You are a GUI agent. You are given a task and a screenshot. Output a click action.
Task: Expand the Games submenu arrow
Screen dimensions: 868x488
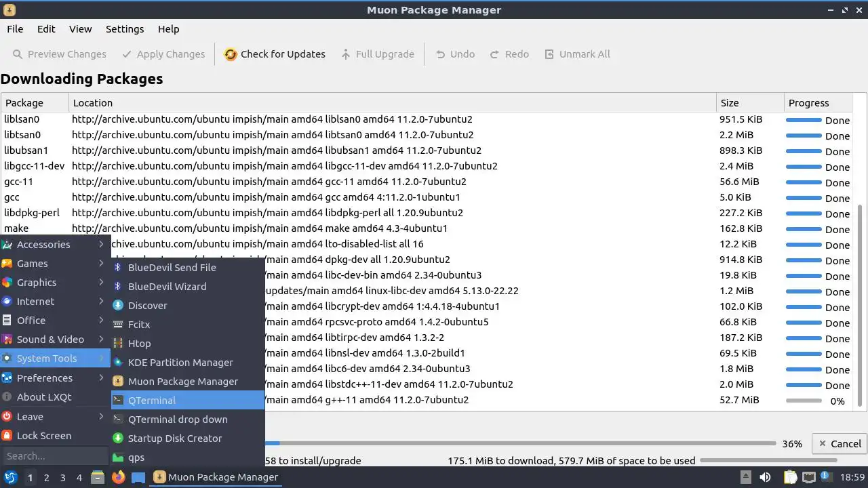coord(101,263)
